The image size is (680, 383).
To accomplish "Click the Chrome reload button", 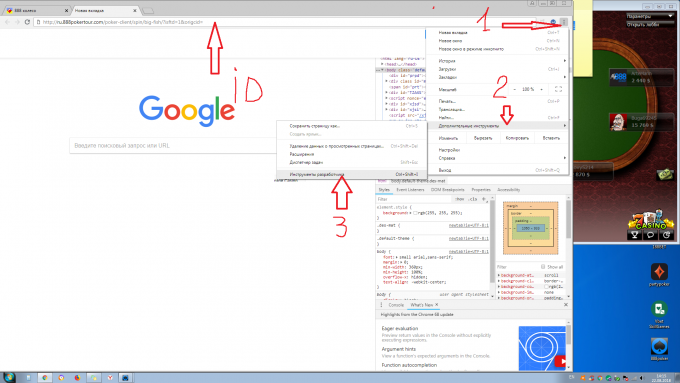I will 27,22.
